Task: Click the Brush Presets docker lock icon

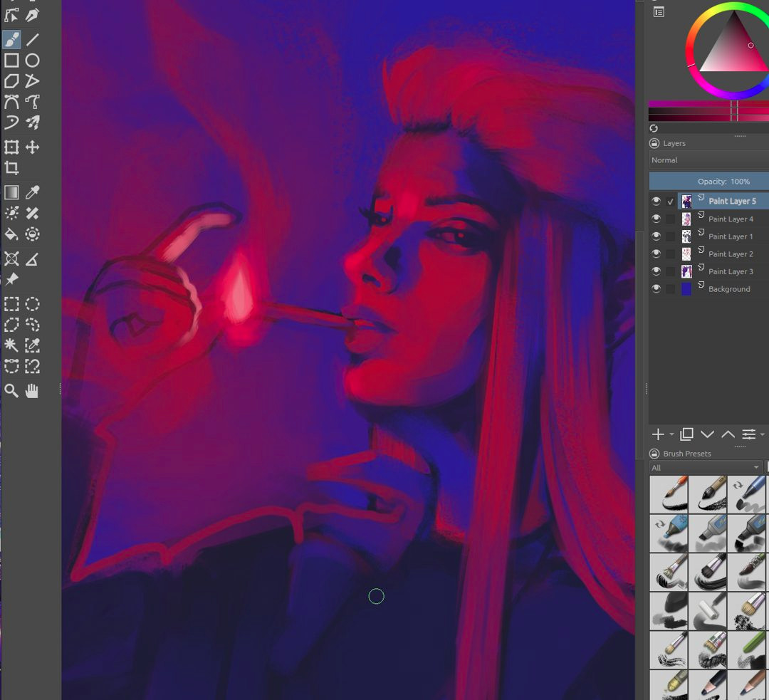Action: pyautogui.click(x=654, y=454)
